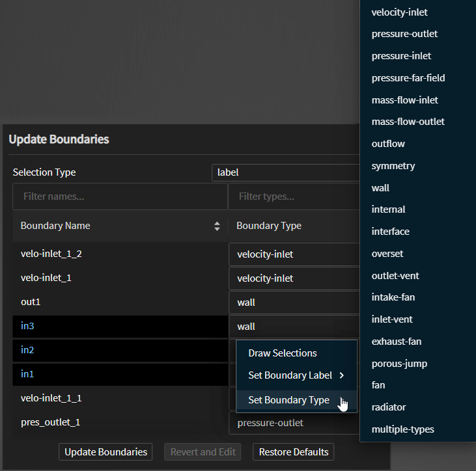The image size is (476, 471).
Task: Focus the Filter names input field
Action: click(x=120, y=196)
